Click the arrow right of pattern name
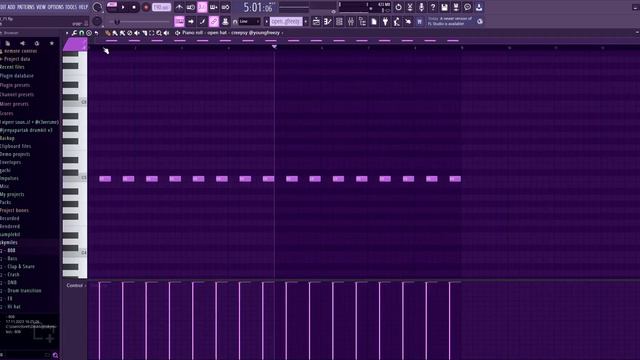 [306, 21]
